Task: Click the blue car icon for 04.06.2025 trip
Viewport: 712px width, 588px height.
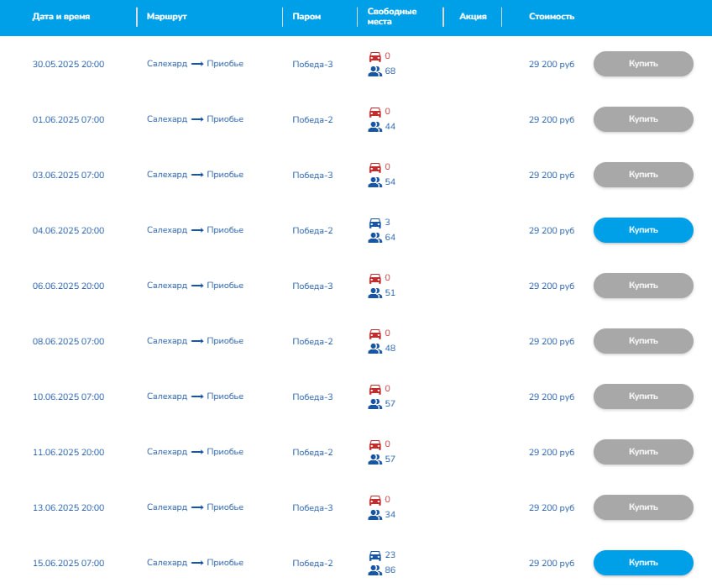Action: 375,223
